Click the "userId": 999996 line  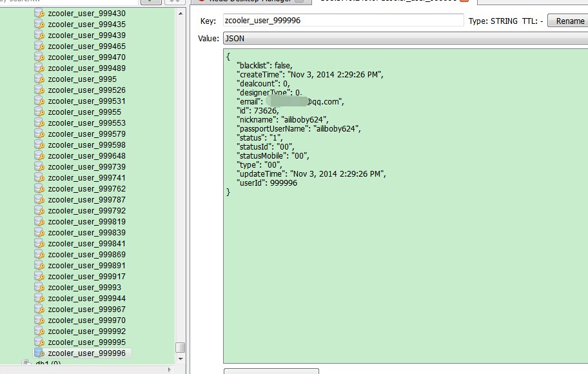pyautogui.click(x=267, y=183)
